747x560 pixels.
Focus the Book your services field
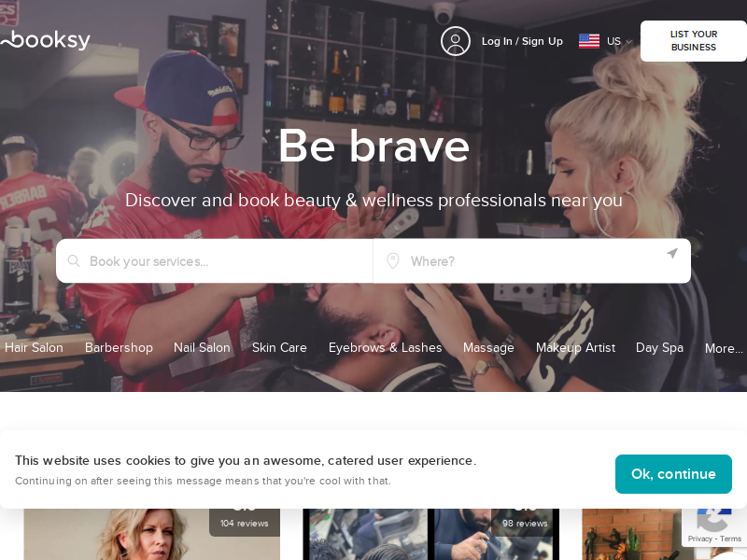pos(215,261)
